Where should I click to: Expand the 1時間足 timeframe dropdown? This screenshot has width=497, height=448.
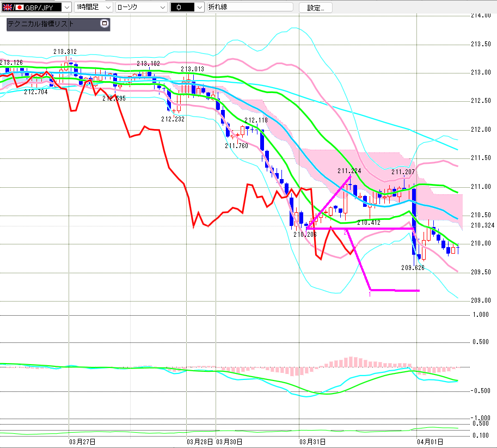[107, 7]
